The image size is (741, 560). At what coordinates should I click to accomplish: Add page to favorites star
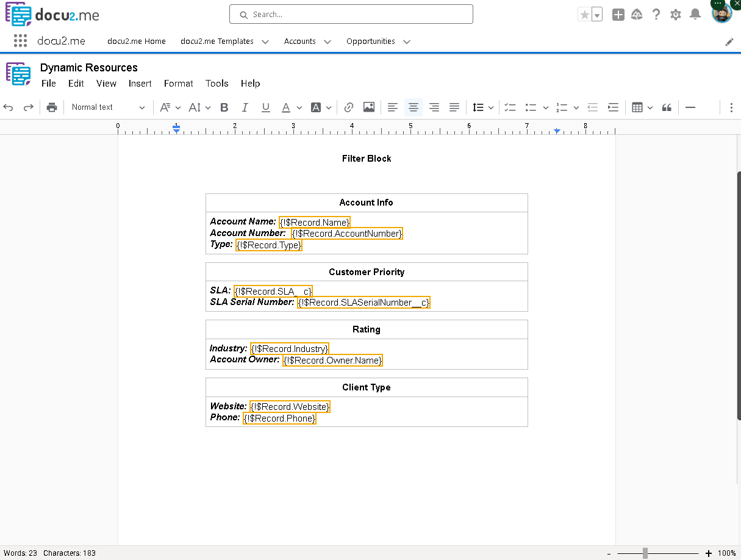(585, 15)
